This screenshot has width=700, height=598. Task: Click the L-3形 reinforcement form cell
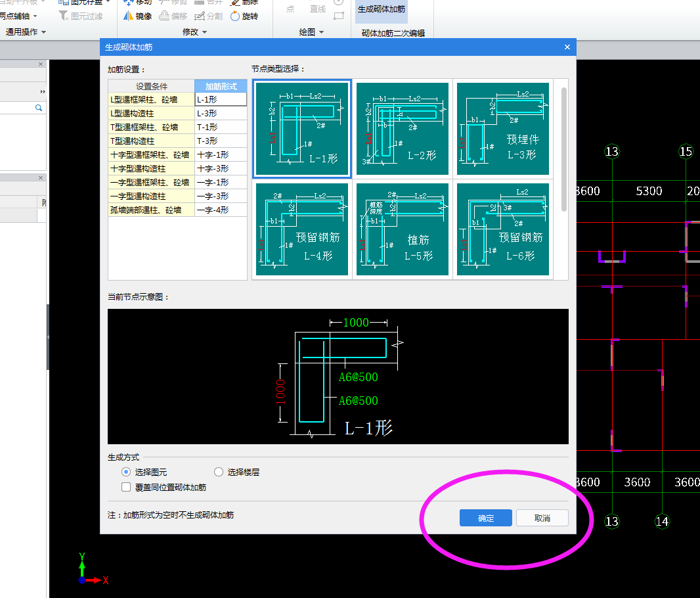pos(221,114)
